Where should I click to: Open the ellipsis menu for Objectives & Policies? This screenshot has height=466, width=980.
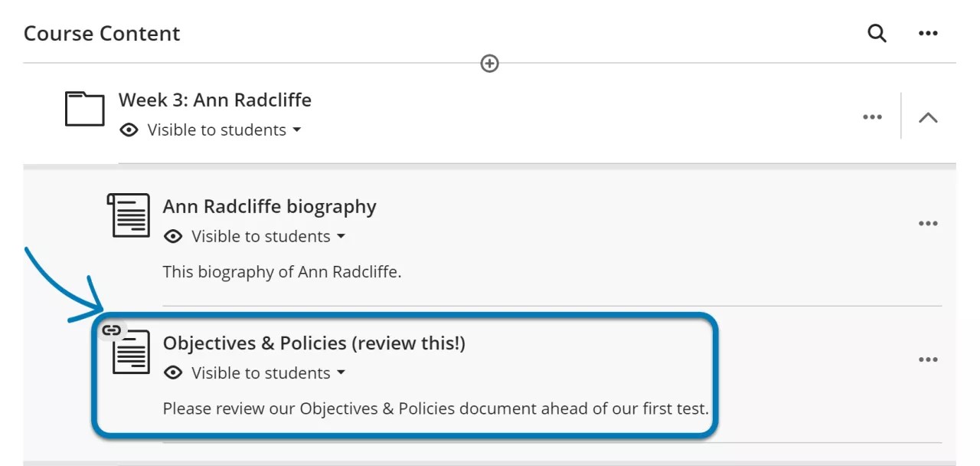(x=928, y=359)
